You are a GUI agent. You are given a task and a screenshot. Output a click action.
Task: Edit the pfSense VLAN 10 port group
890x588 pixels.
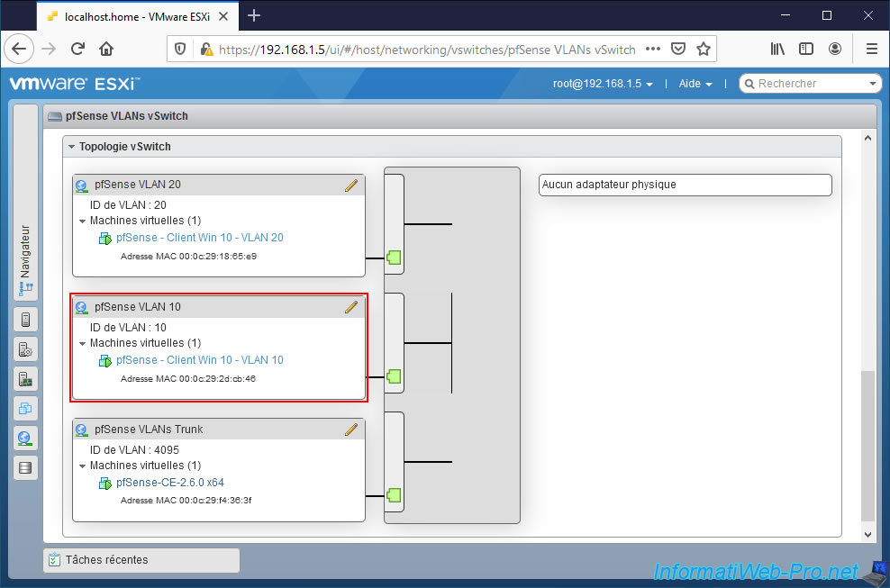[x=351, y=307]
